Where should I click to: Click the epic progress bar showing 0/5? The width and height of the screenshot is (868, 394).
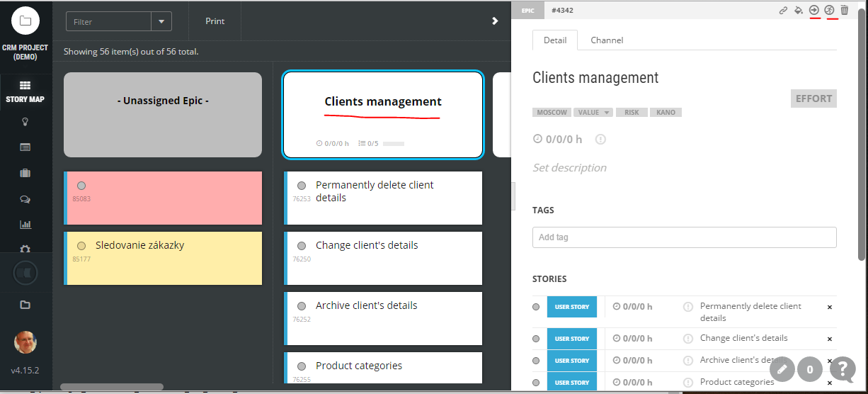393,144
